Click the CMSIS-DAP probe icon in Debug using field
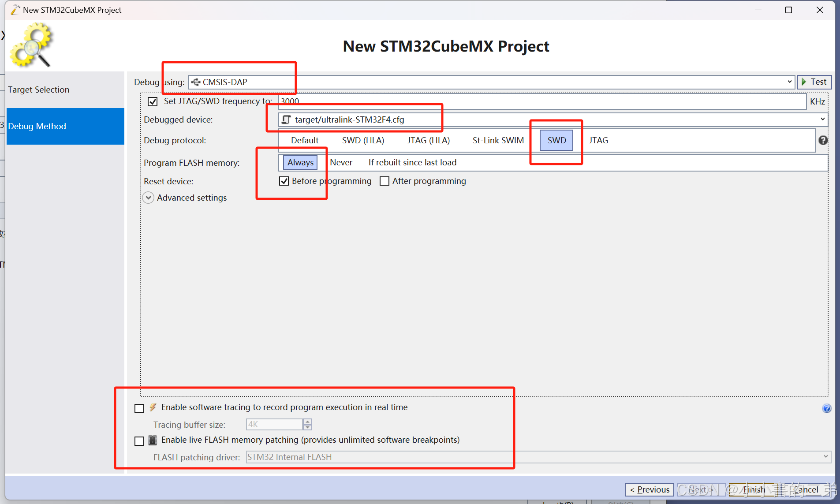 pyautogui.click(x=195, y=82)
